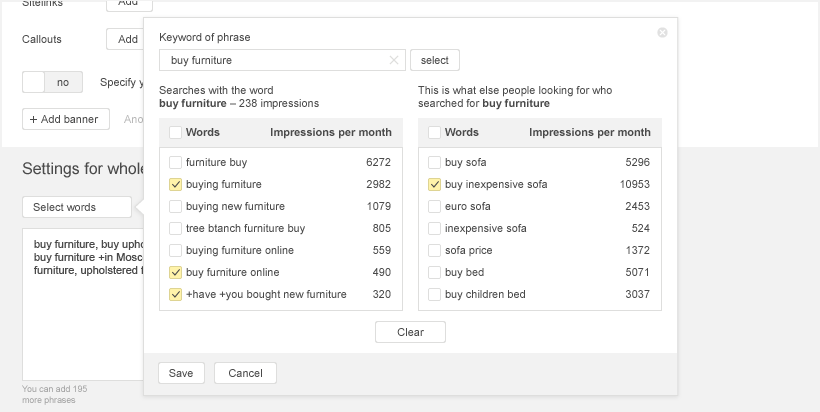Cancel the keyword selection dialog

[245, 373]
